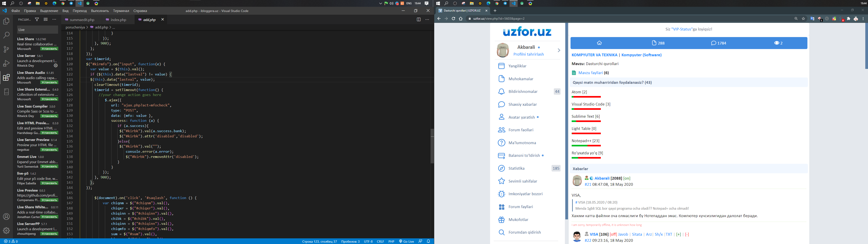
Task: Click the Notepad++ poll result bar
Action: click(586, 145)
